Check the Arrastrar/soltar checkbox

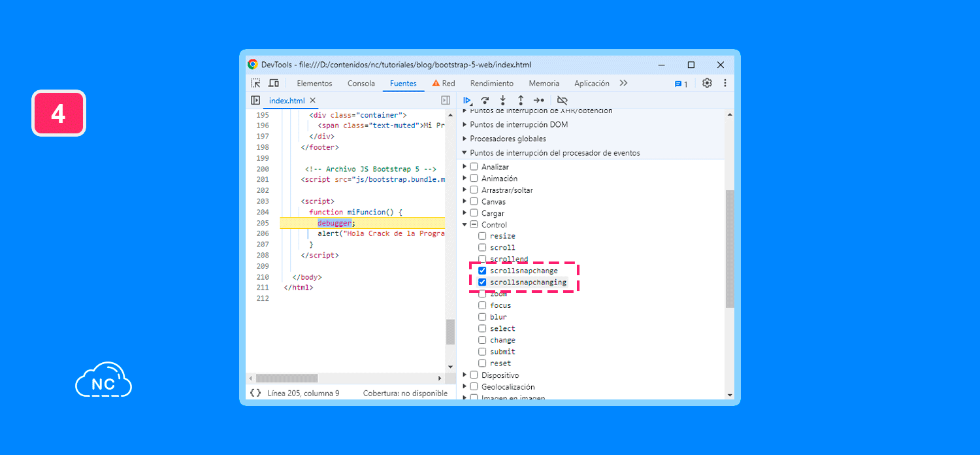coord(474,190)
